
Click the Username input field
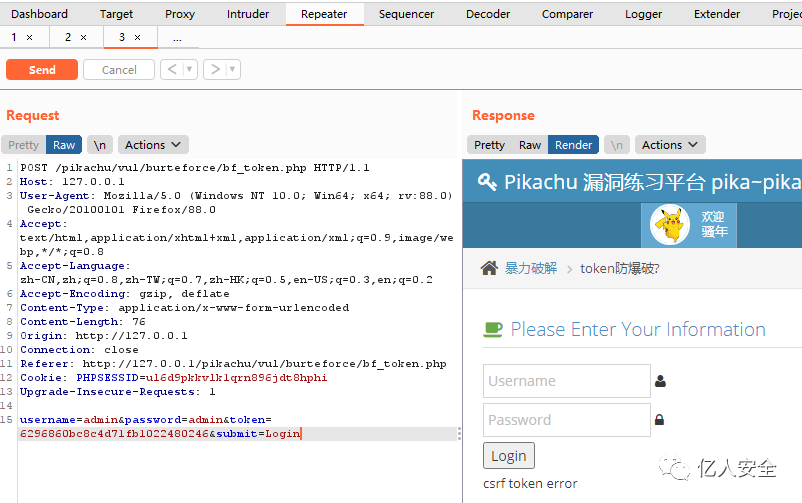click(x=567, y=381)
